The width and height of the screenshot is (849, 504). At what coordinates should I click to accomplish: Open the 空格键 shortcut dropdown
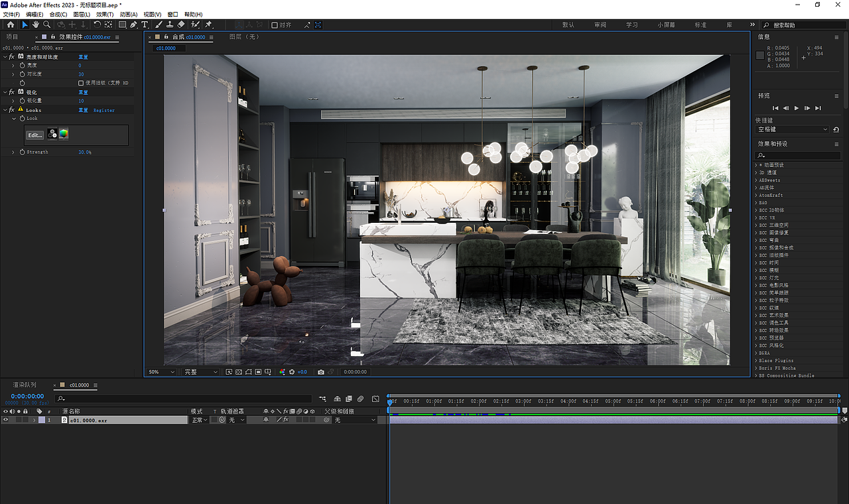click(793, 129)
